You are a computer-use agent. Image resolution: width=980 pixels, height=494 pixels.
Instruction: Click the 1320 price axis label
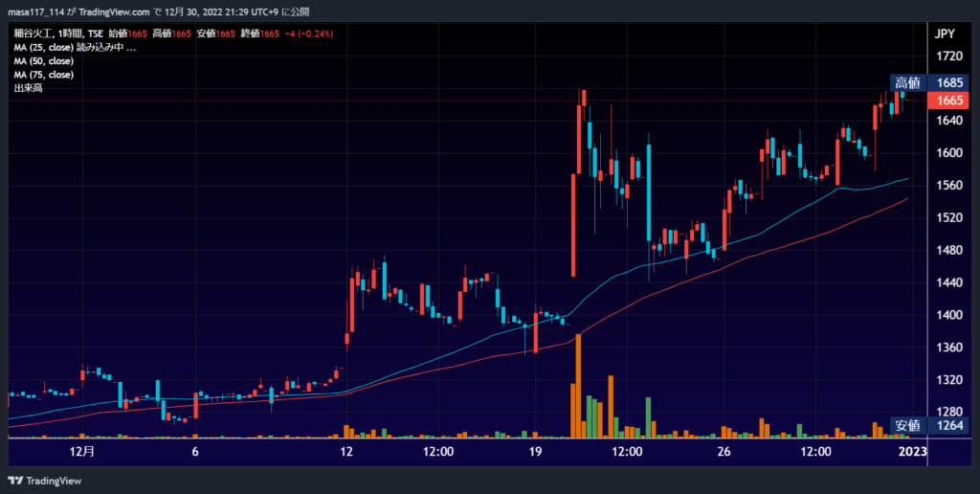point(949,380)
